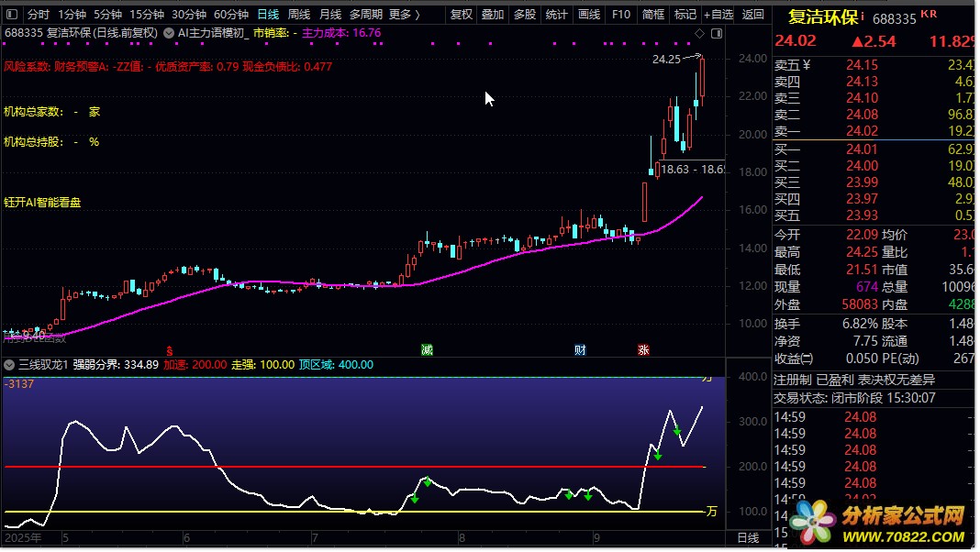980x552 pixels.
Task: Expand the 三线驭龙1 indicator dropdown
Action: point(11,365)
